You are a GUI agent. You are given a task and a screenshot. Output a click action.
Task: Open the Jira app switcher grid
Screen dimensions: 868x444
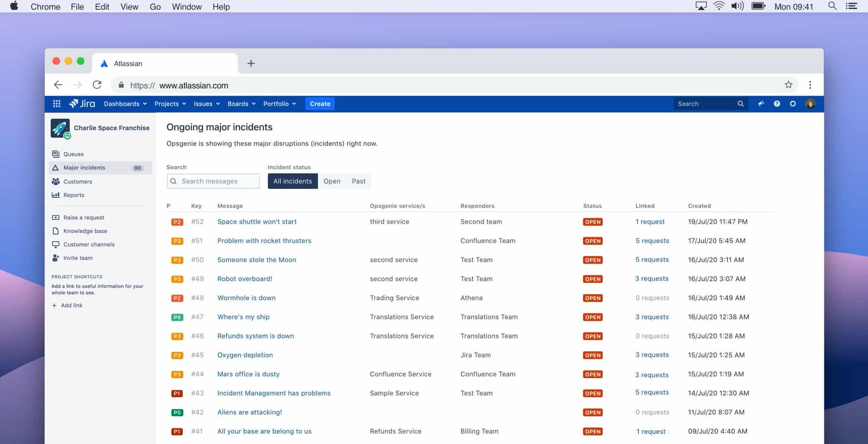pos(56,104)
